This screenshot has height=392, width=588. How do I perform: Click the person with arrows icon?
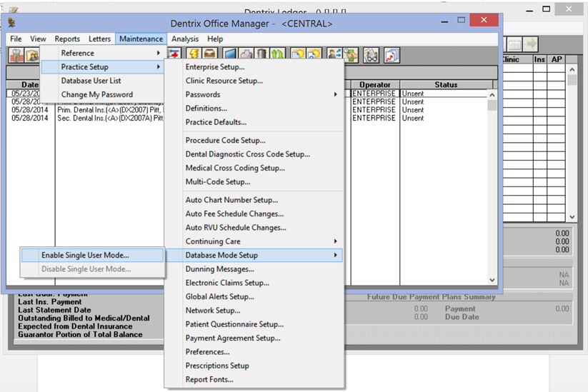pos(334,55)
